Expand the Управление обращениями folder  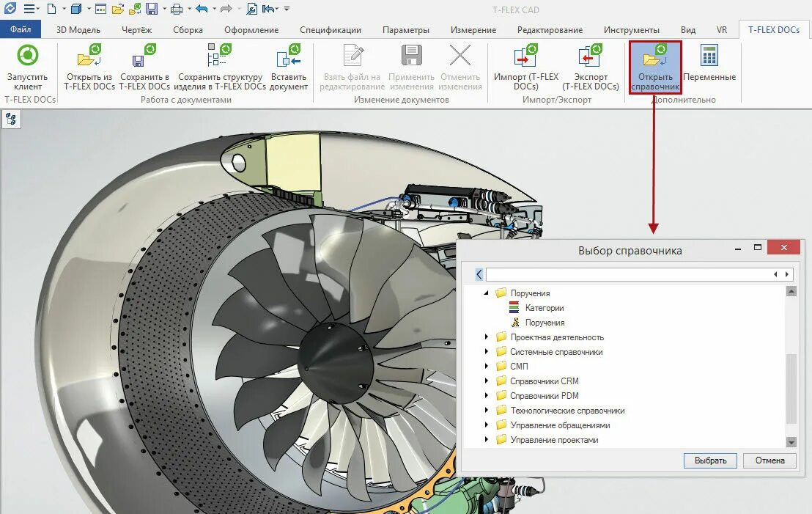tap(487, 425)
